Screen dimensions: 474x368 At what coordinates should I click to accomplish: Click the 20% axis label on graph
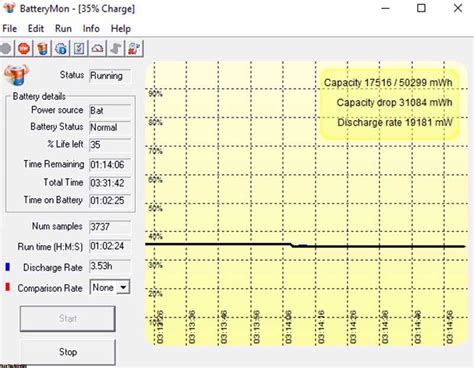[155, 294]
